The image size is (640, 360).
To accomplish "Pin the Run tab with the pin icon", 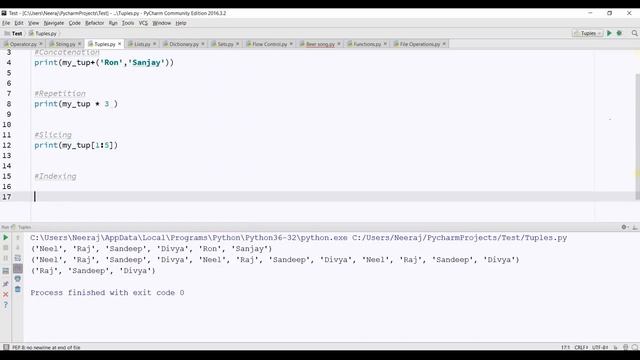I will (x=6, y=284).
